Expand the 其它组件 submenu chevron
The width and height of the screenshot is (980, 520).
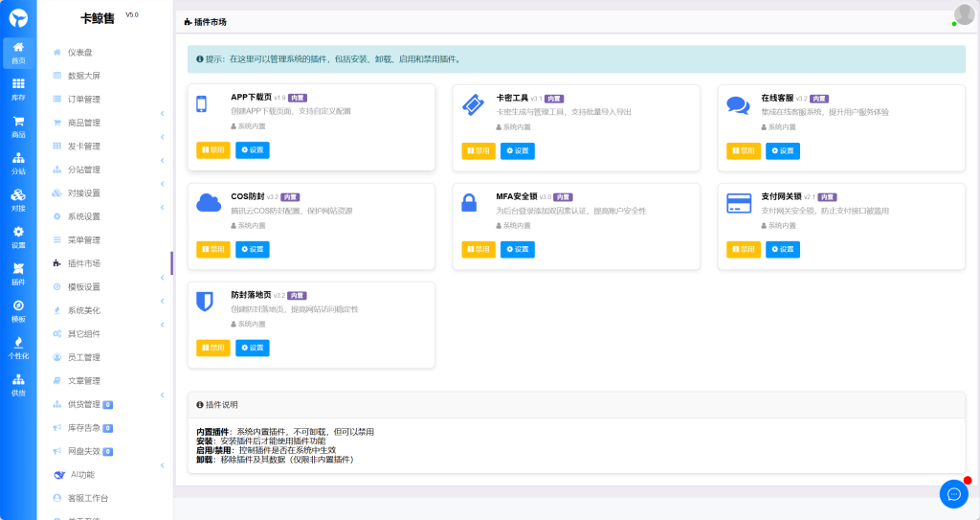coord(163,325)
